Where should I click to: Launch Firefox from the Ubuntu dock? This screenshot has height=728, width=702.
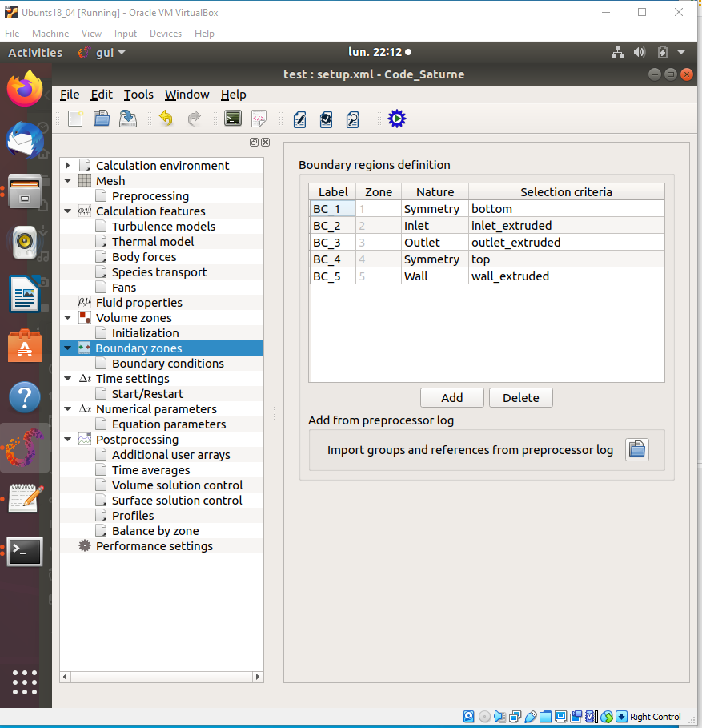tap(25, 88)
